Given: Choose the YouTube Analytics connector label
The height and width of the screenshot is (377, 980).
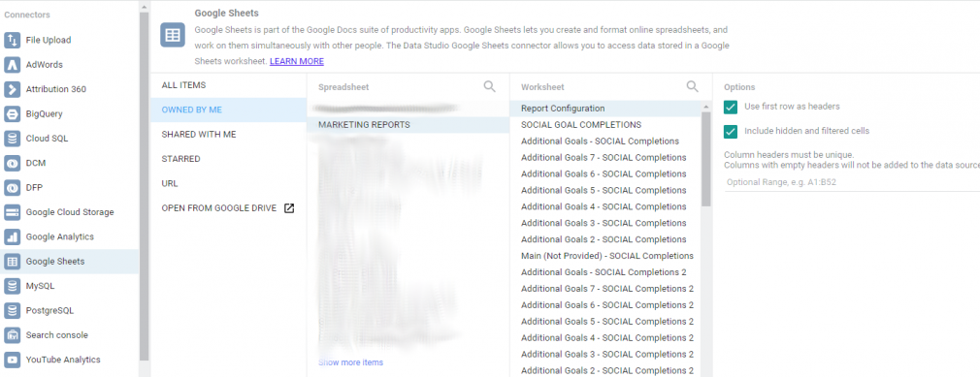Looking at the screenshot, I should click(x=63, y=361).
